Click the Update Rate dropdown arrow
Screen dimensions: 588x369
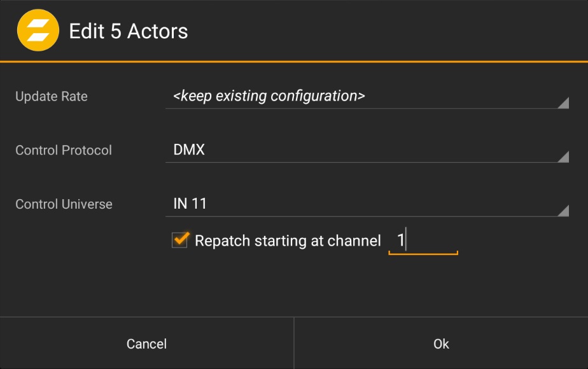[563, 103]
